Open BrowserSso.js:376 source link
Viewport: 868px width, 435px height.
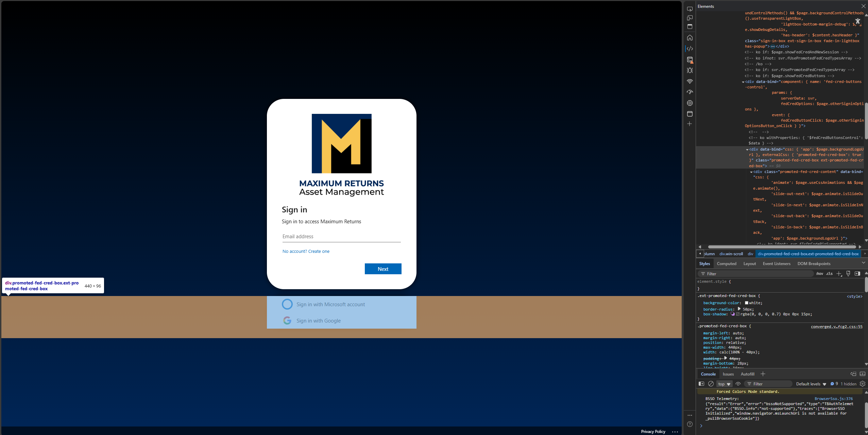coord(833,399)
